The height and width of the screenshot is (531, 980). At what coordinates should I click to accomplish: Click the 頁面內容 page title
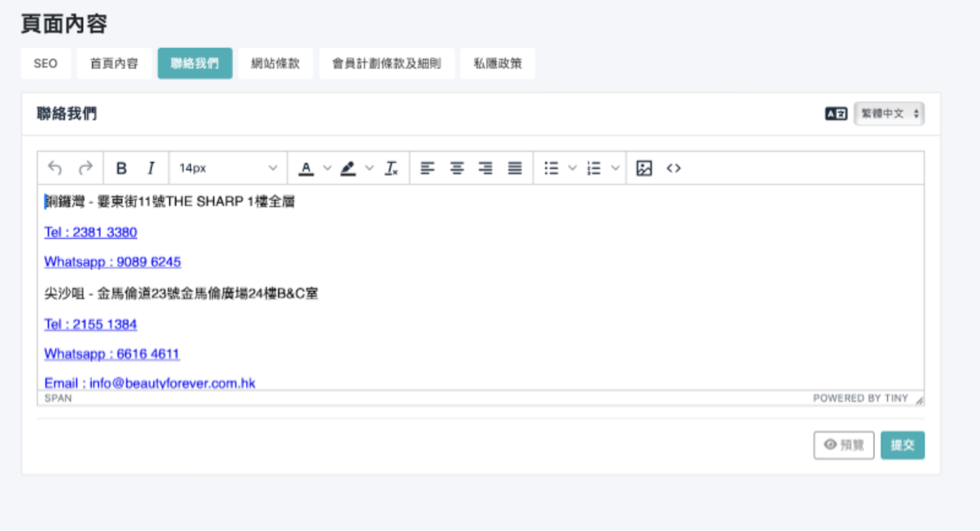[64, 24]
